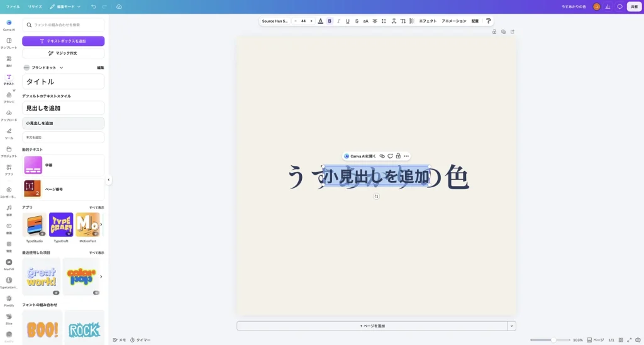The image size is (644, 345).
Task: Open the Canva AI sidebar icon
Action: tap(9, 25)
